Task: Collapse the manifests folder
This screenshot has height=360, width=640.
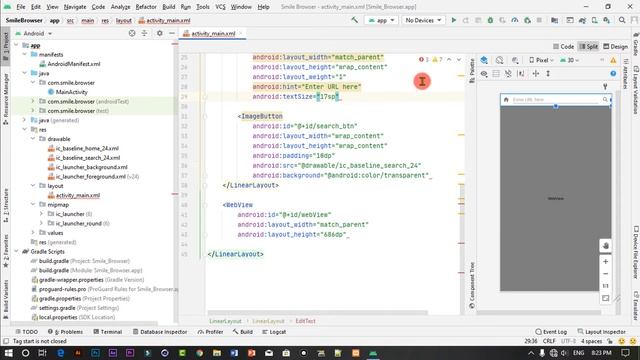Action: pos(24,54)
